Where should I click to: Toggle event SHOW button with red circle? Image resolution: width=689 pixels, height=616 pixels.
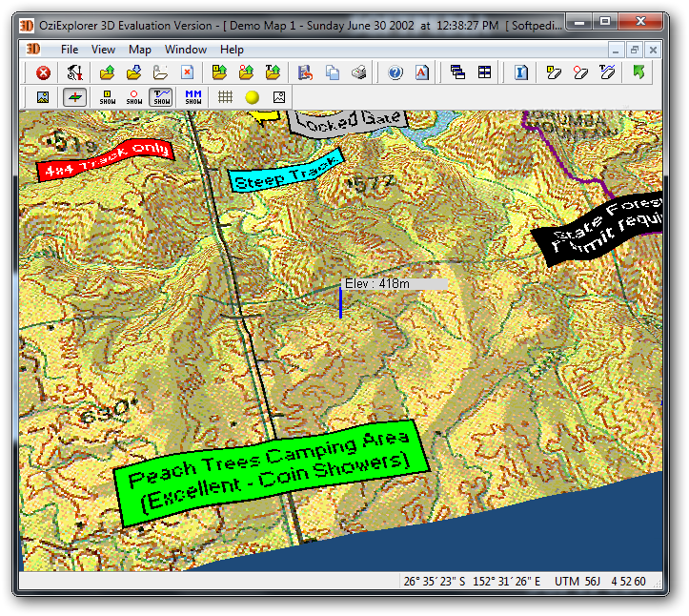click(134, 97)
